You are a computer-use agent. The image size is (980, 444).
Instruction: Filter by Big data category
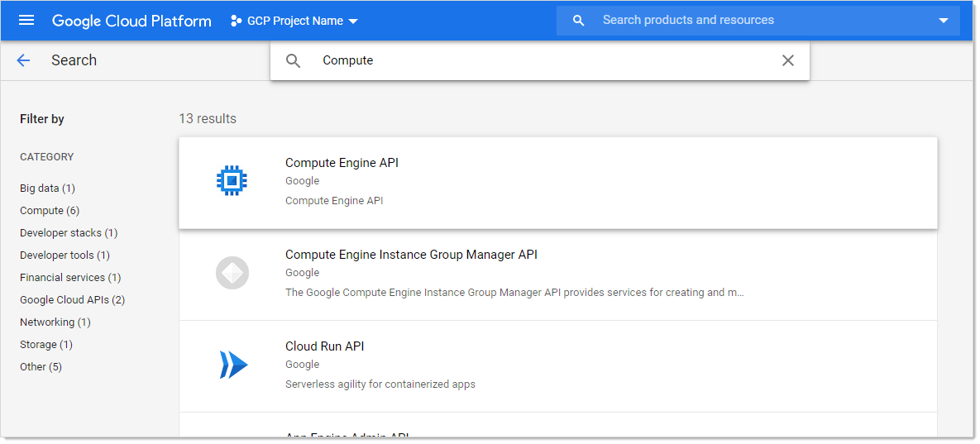(x=47, y=189)
